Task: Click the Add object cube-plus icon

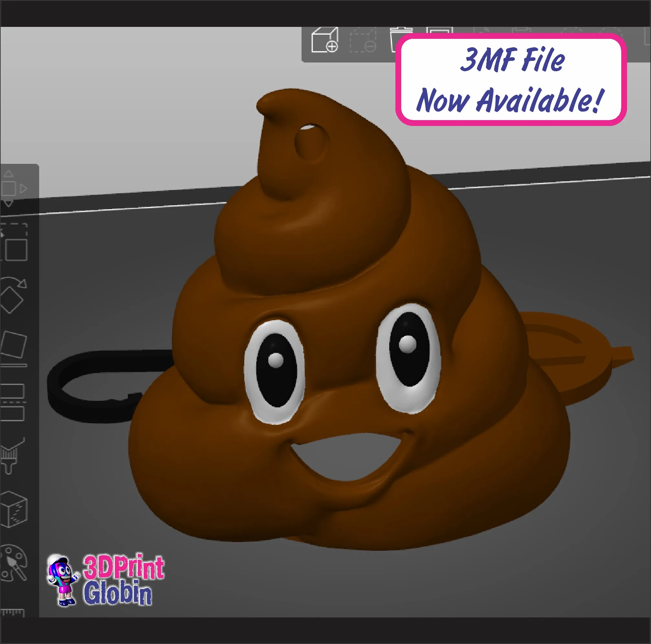Action: coord(325,40)
